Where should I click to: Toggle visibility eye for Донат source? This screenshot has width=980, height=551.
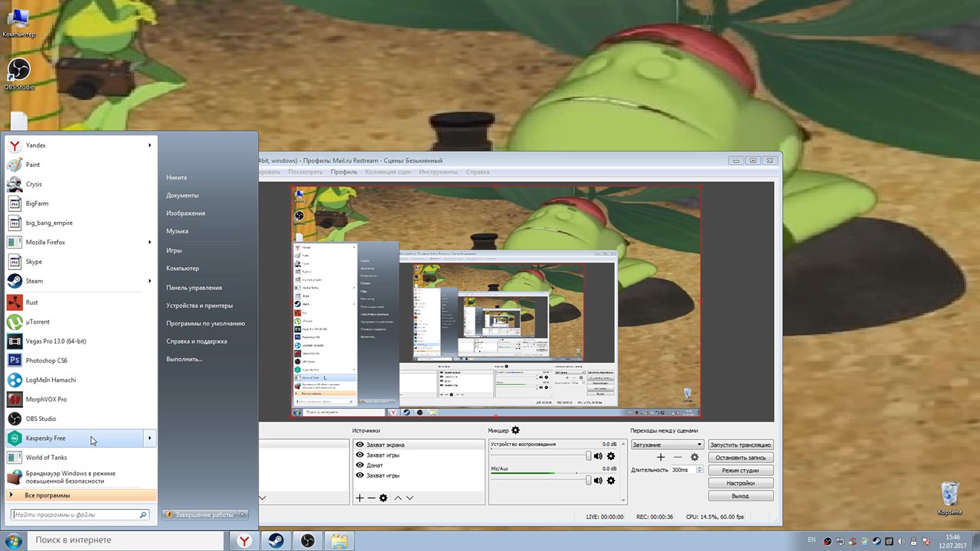[x=360, y=465]
